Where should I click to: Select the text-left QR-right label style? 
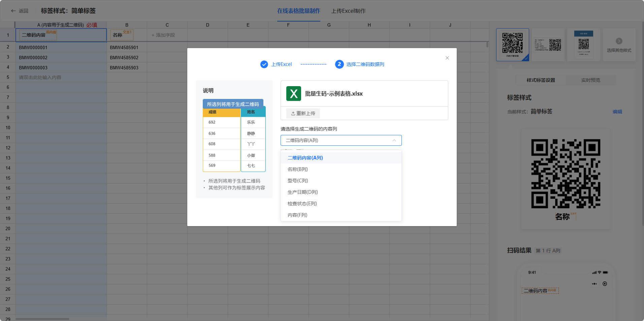click(548, 44)
